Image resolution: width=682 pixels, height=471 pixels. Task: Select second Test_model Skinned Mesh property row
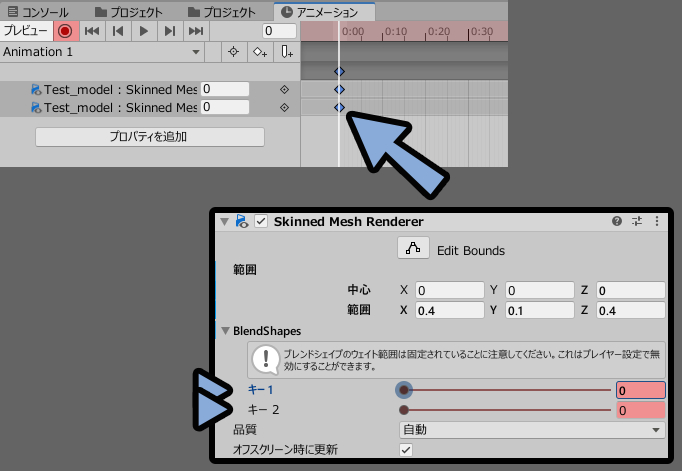(x=150, y=107)
